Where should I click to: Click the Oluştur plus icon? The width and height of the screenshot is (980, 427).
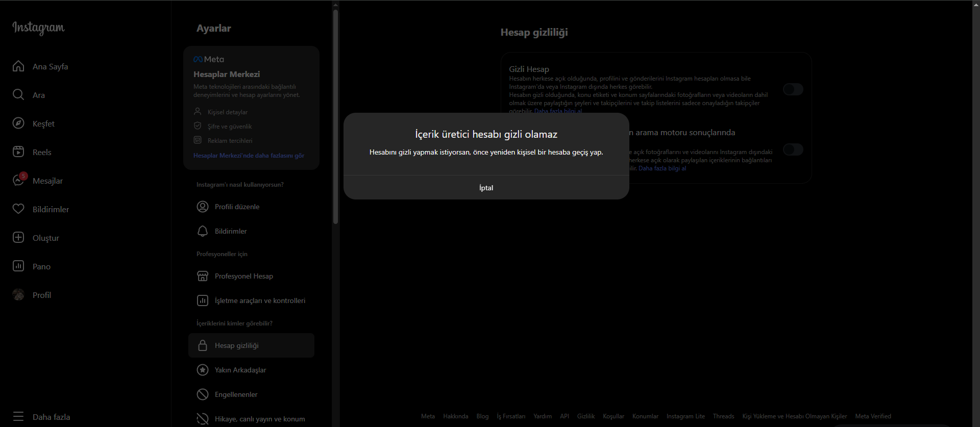pos(18,238)
